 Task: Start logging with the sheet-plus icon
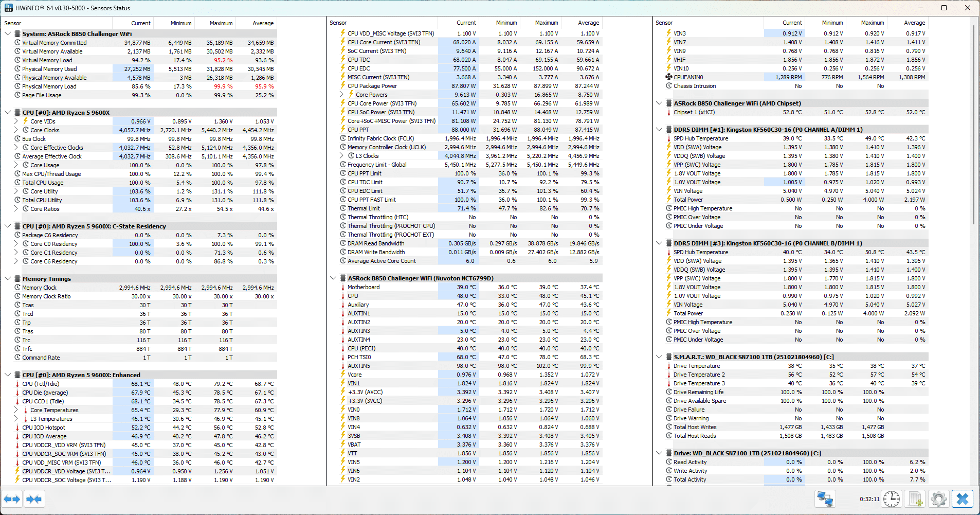click(915, 499)
